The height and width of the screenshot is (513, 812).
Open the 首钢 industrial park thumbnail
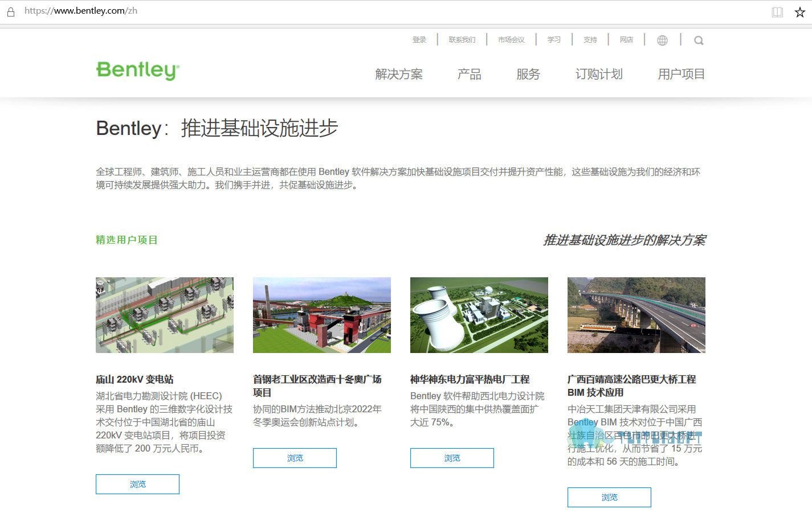click(x=322, y=315)
